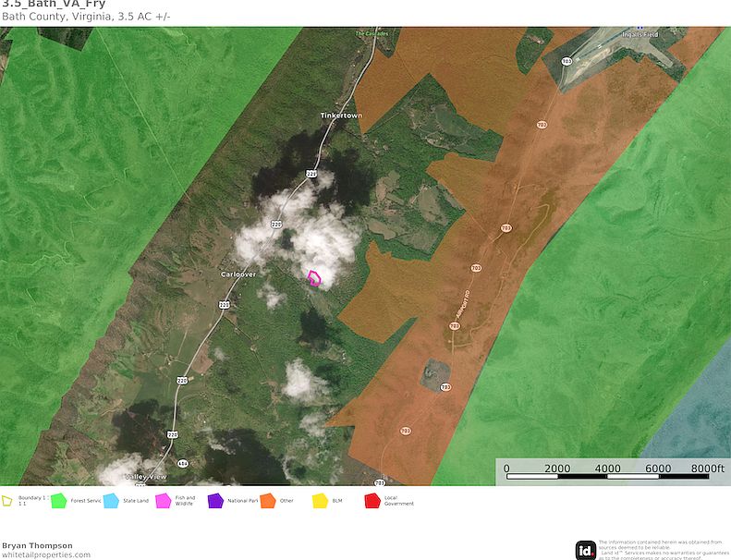Click the yellow BLM legend icon
731x560 pixels.
tap(320, 501)
